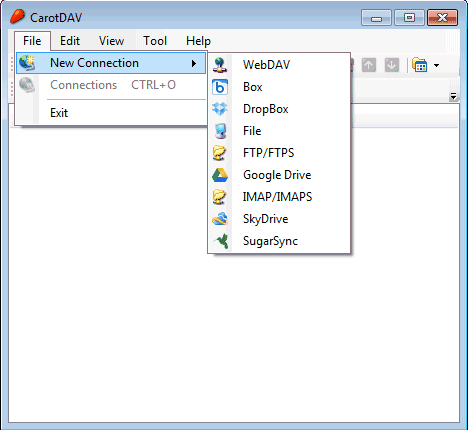
Task: Click the move up arrow toolbar button
Action: point(369,65)
